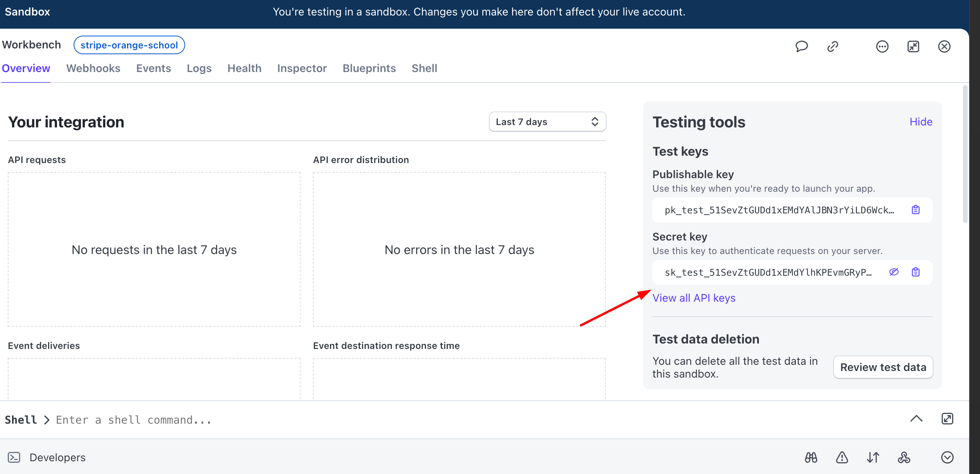Image resolution: width=980 pixels, height=474 pixels.
Task: Copy the publishable key to clipboard
Action: click(x=915, y=210)
